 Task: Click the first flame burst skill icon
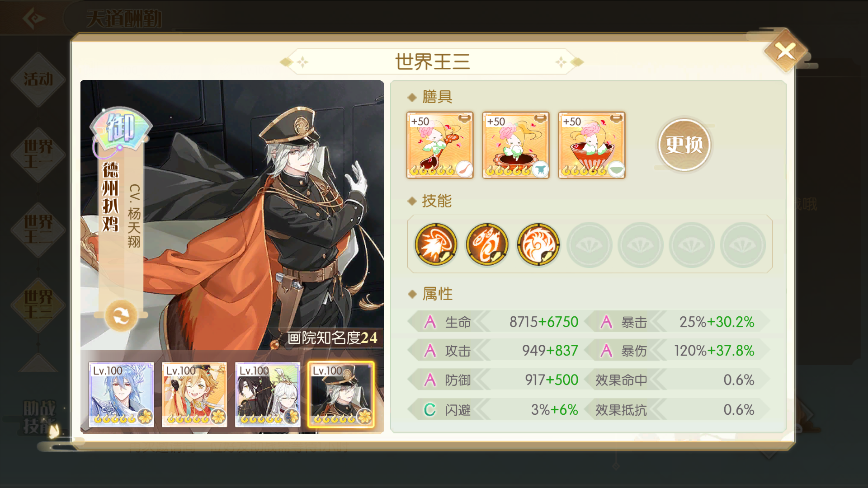pos(436,244)
